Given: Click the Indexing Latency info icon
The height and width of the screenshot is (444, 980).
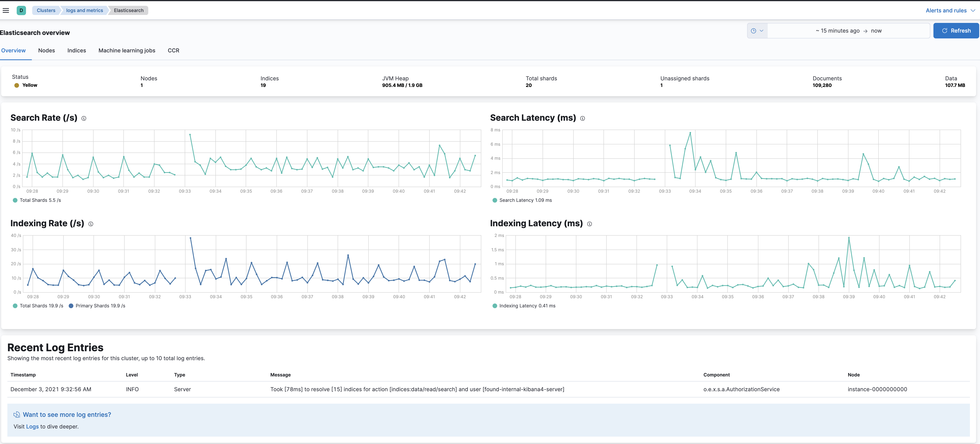Looking at the screenshot, I should click(590, 224).
